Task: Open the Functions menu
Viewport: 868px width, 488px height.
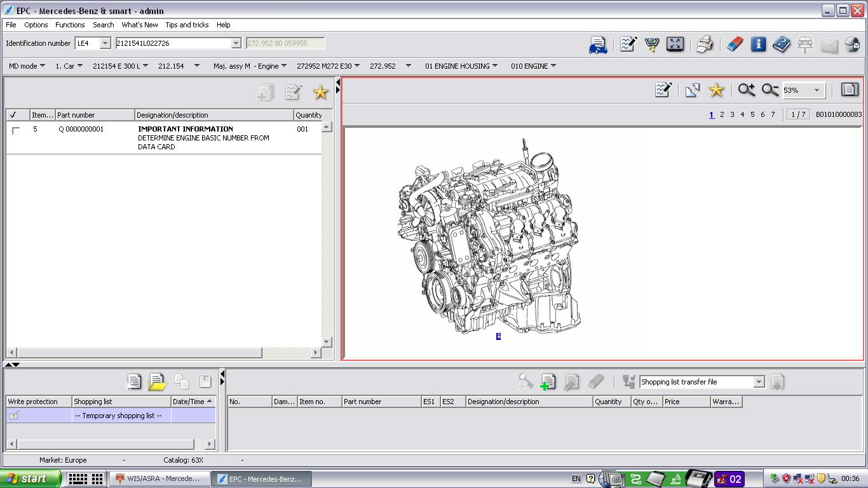Action: point(70,25)
